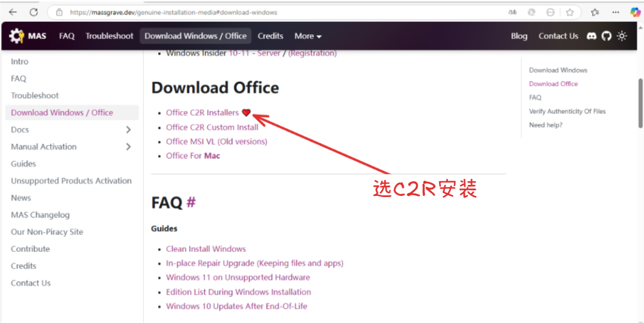Expand the Manual Activation sidebar section
The image size is (644, 323).
(128, 147)
